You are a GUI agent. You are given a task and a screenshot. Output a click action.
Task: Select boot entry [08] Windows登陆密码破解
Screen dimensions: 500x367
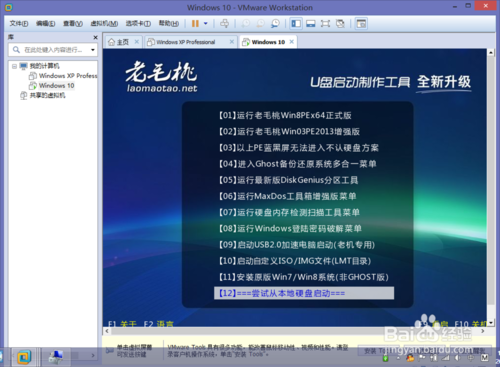click(x=290, y=228)
